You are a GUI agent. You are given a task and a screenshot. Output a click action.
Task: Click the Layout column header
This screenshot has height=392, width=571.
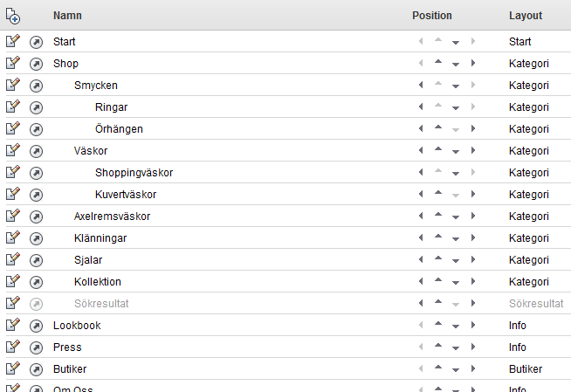[x=526, y=16]
